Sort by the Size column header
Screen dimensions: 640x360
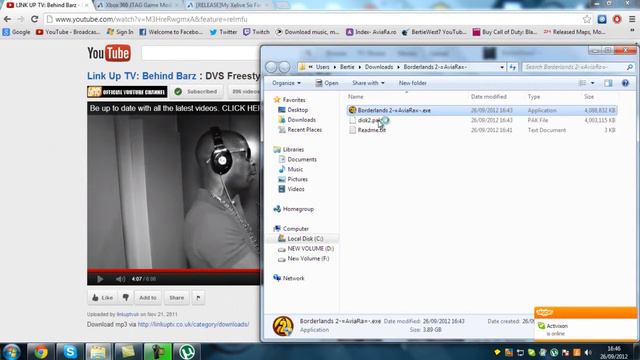click(x=589, y=97)
